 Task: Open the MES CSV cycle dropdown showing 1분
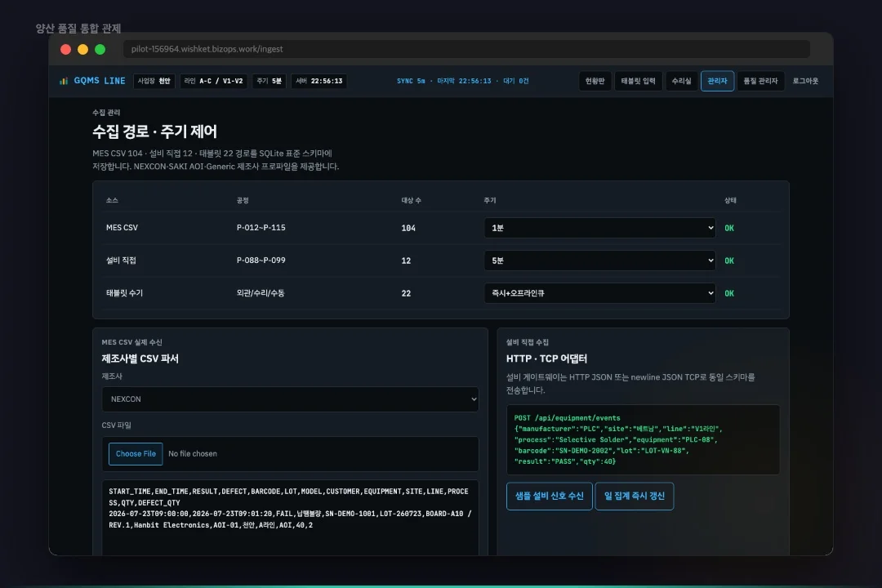pos(599,228)
